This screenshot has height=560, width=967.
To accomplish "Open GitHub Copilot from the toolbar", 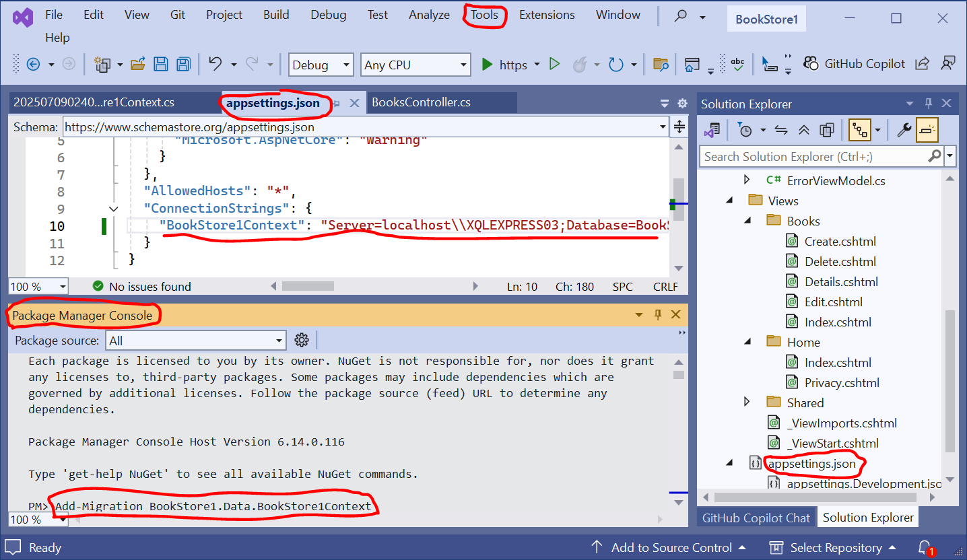I will 854,64.
